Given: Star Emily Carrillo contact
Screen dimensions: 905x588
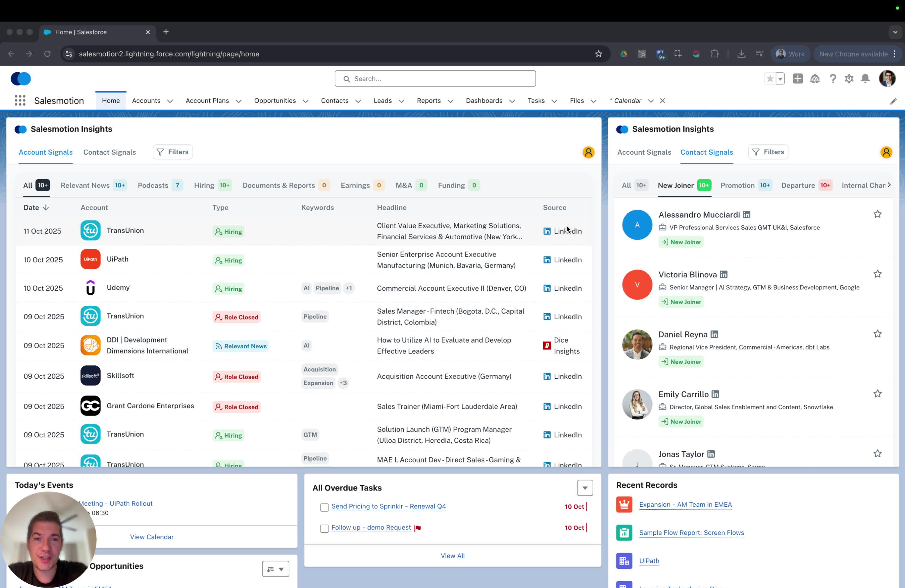Looking at the screenshot, I should [877, 394].
